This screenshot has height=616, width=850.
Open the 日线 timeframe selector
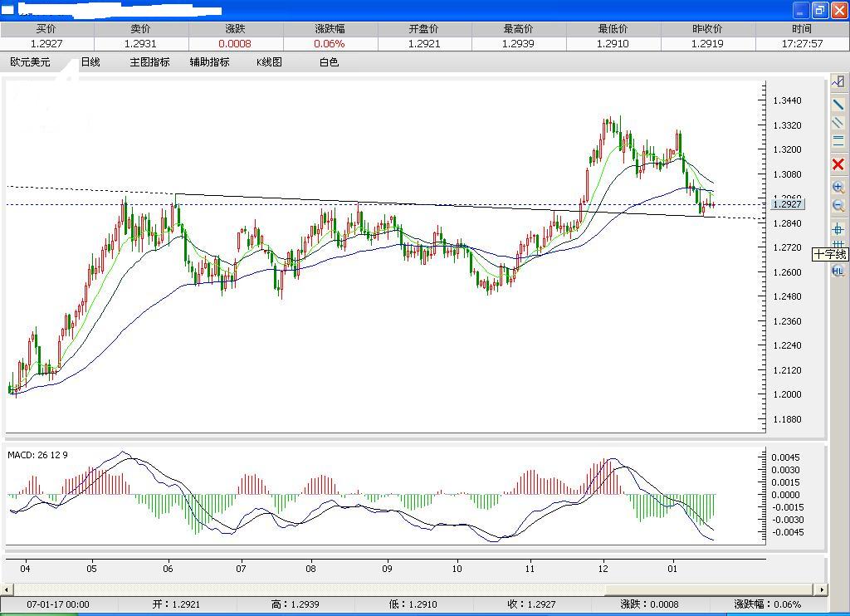point(89,61)
